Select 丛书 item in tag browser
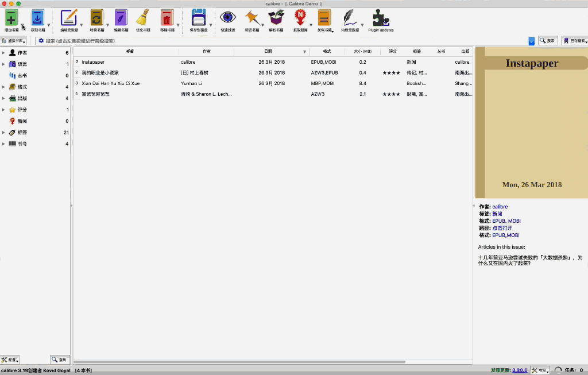Viewport: 588px width, 375px height. point(35,75)
